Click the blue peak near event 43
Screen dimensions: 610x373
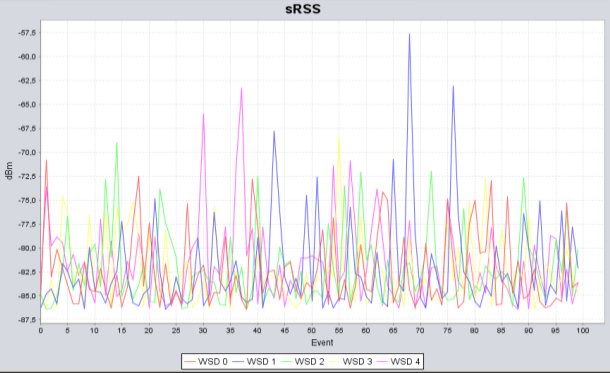coord(274,131)
